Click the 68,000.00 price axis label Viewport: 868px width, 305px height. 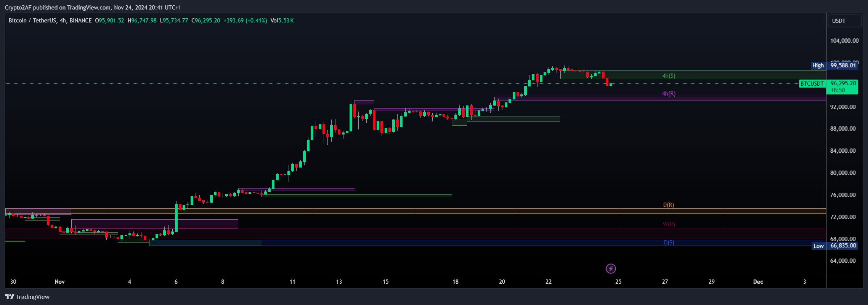coord(843,239)
